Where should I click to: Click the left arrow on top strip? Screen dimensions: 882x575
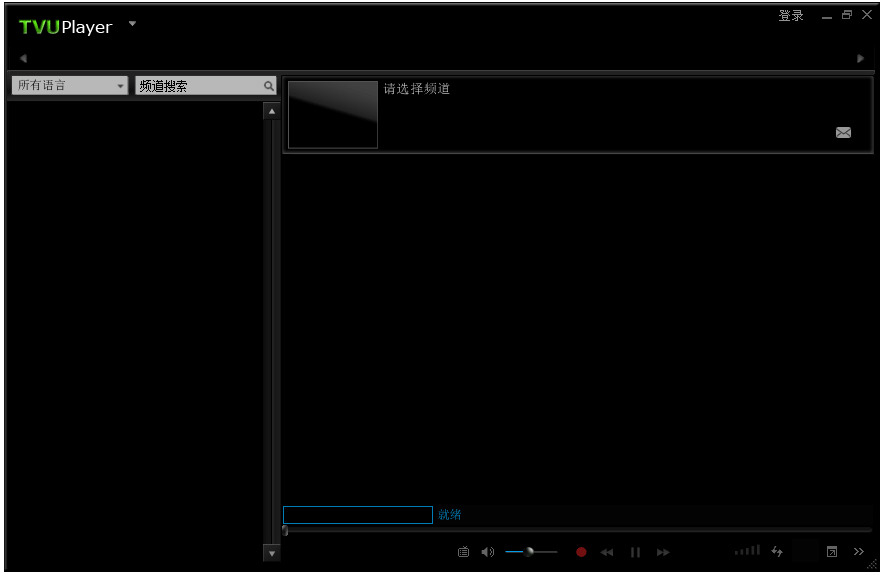23,58
